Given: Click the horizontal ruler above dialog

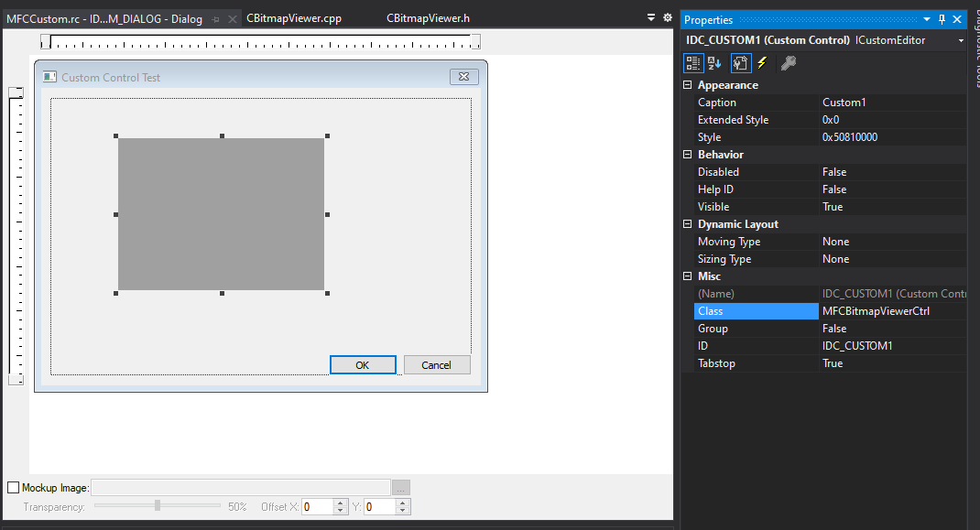Looking at the screenshot, I should [x=261, y=42].
